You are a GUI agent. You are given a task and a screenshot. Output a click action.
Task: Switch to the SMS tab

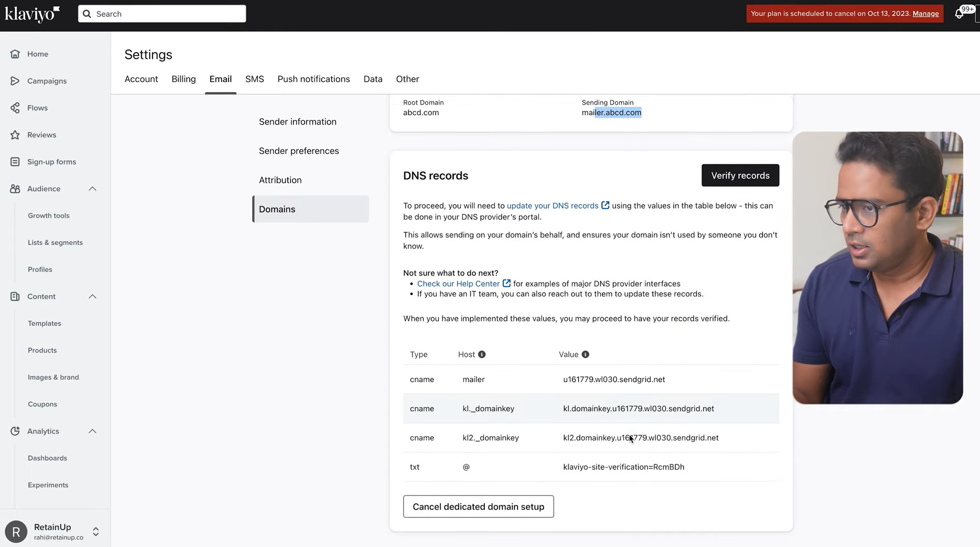[255, 79]
